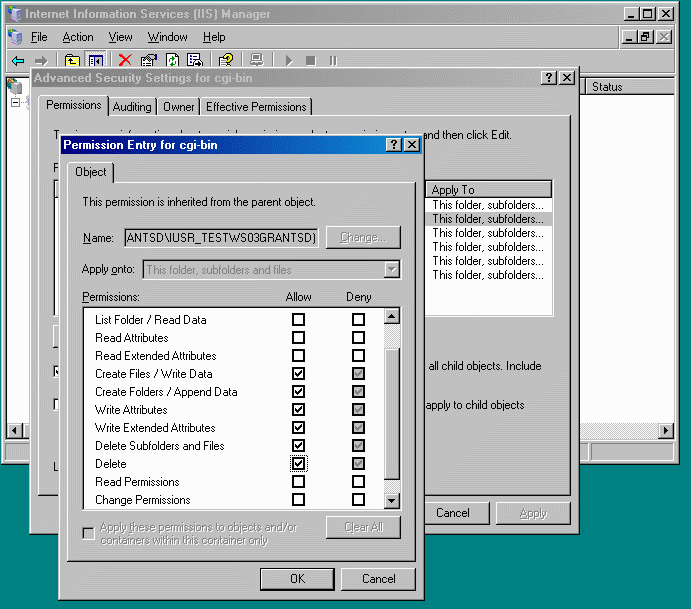Screen dimensions: 691x609
Task: Click the ? help button in Permission Entry title
Action: tap(394, 145)
